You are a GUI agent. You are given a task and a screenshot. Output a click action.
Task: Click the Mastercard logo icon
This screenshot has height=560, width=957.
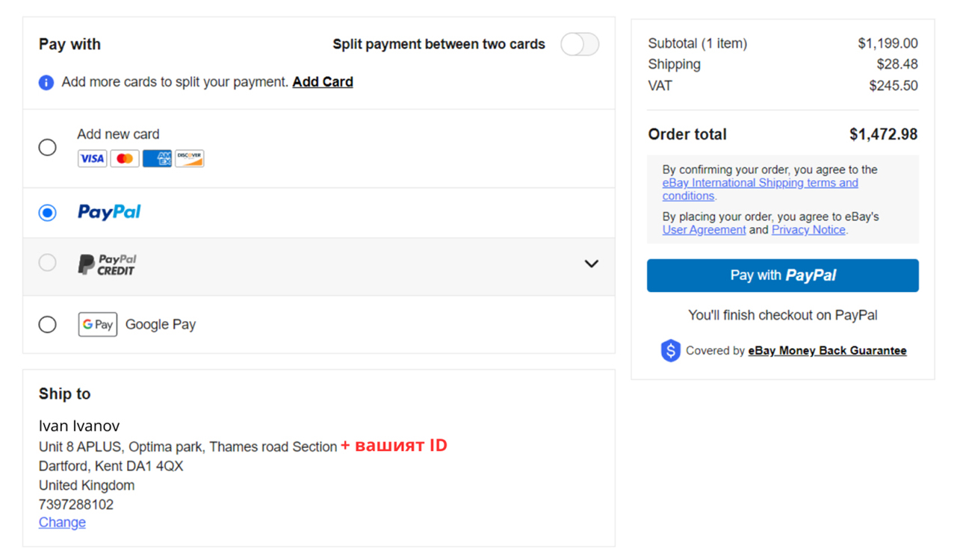[x=125, y=158]
